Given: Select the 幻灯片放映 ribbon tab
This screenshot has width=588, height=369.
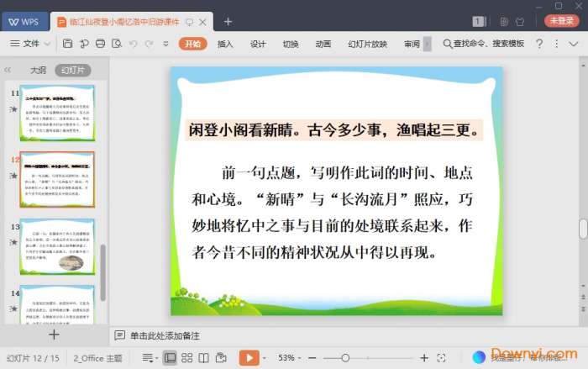Looking at the screenshot, I should pyautogui.click(x=368, y=44).
